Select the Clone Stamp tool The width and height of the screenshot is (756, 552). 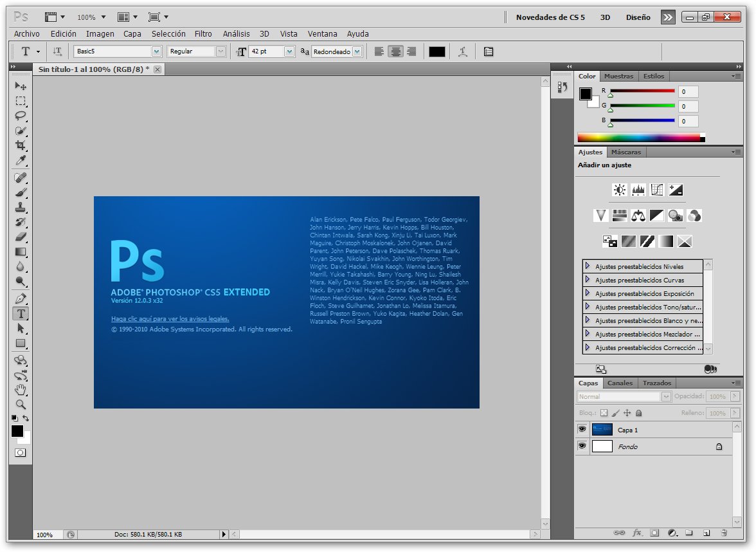21,207
